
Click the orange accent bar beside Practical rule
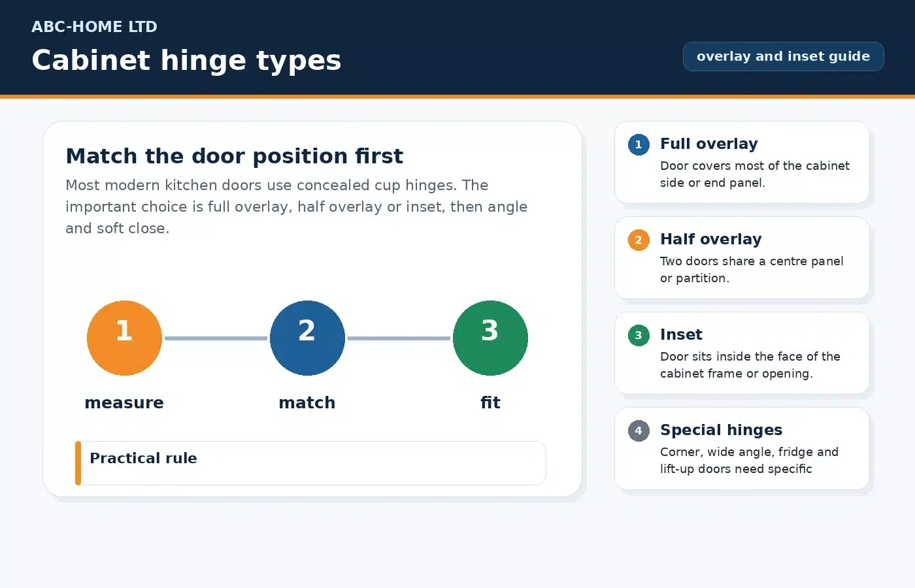pyautogui.click(x=78, y=463)
